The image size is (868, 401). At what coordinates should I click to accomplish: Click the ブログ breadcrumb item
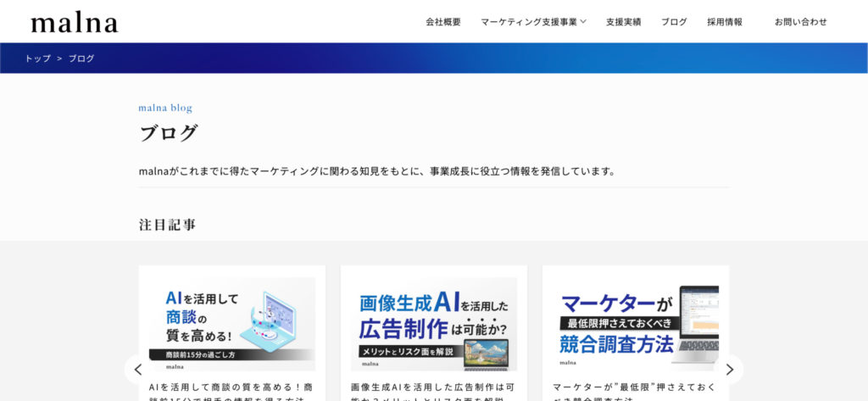[81, 58]
